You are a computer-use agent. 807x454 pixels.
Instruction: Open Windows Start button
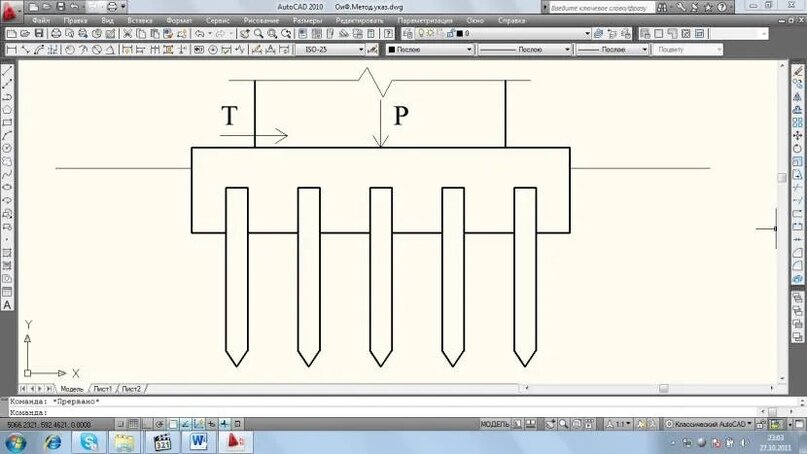15,443
